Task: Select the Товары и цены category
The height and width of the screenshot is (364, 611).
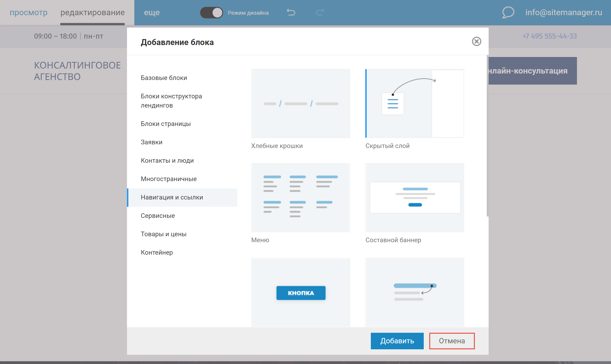Action: click(164, 234)
